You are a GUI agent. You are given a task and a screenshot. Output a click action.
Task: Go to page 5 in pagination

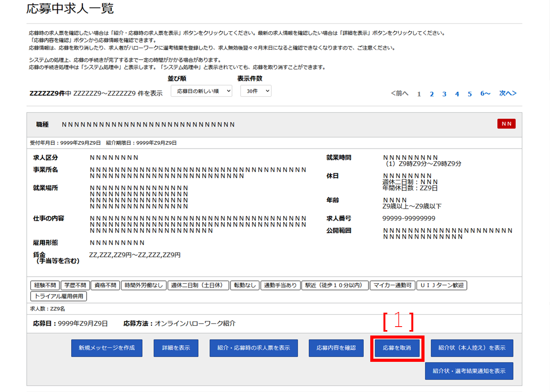[470, 94]
